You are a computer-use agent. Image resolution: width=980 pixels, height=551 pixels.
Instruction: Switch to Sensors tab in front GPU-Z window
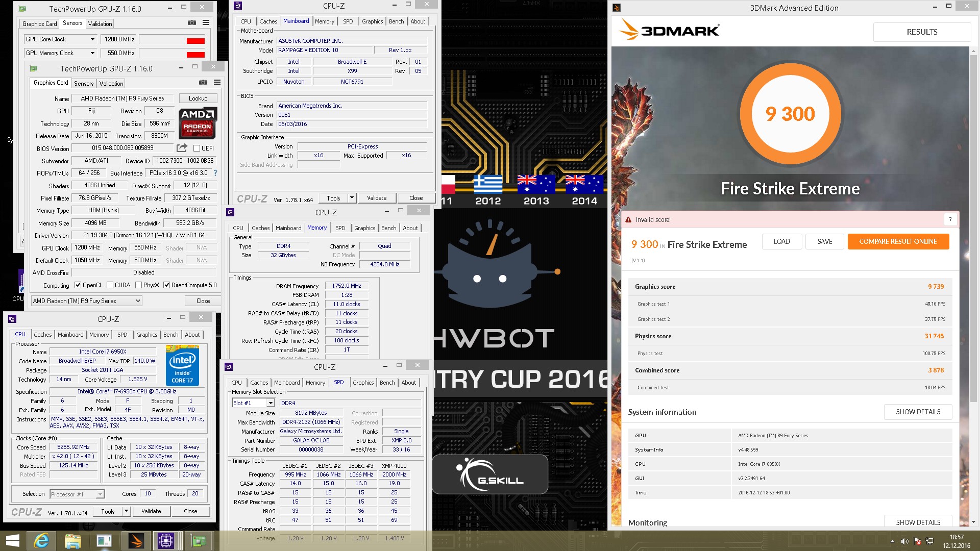tap(84, 84)
